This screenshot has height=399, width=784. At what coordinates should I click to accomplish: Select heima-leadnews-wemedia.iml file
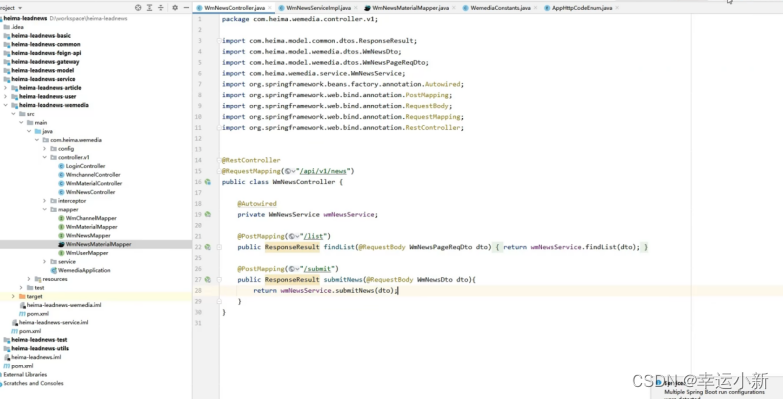[x=64, y=305]
